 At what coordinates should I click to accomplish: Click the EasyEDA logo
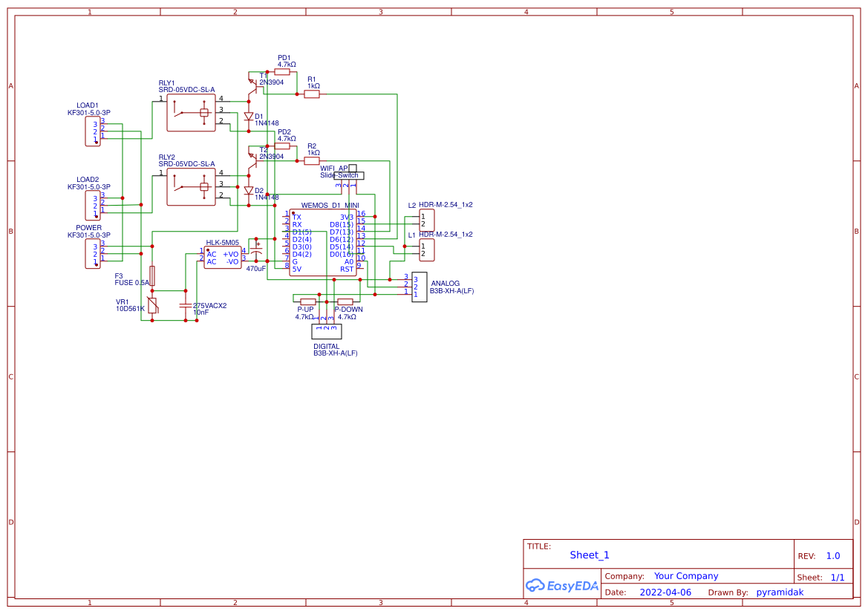tap(562, 586)
